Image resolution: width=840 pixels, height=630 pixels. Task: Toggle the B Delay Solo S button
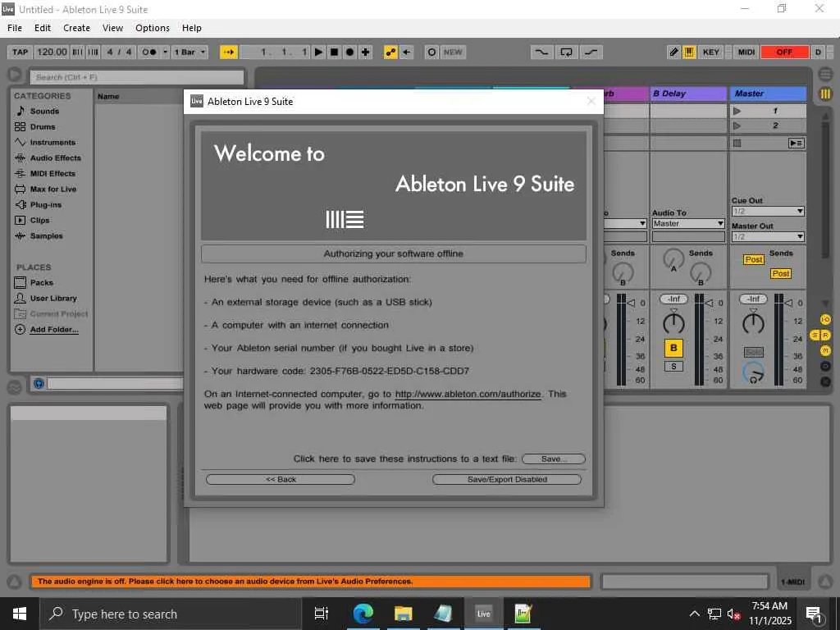pos(673,367)
